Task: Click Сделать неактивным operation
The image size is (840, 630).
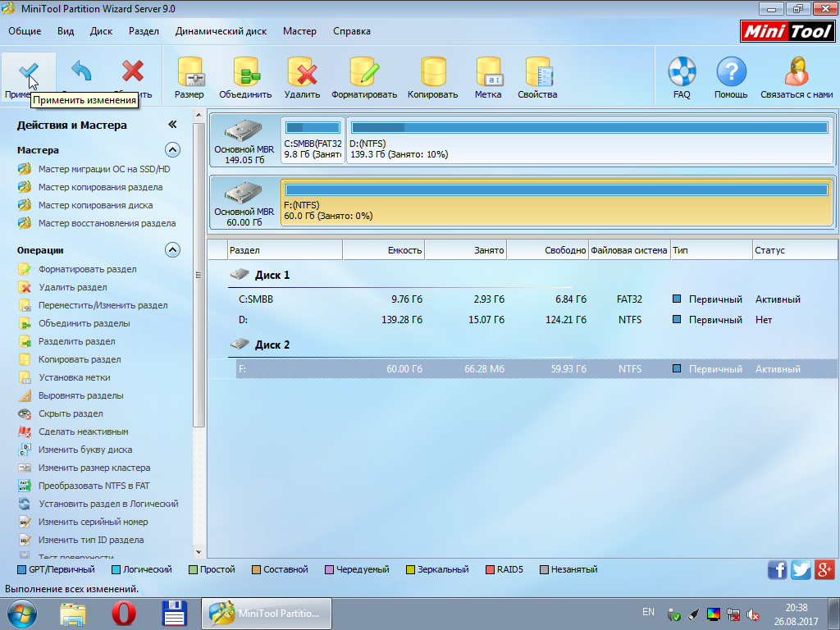Action: [73, 431]
